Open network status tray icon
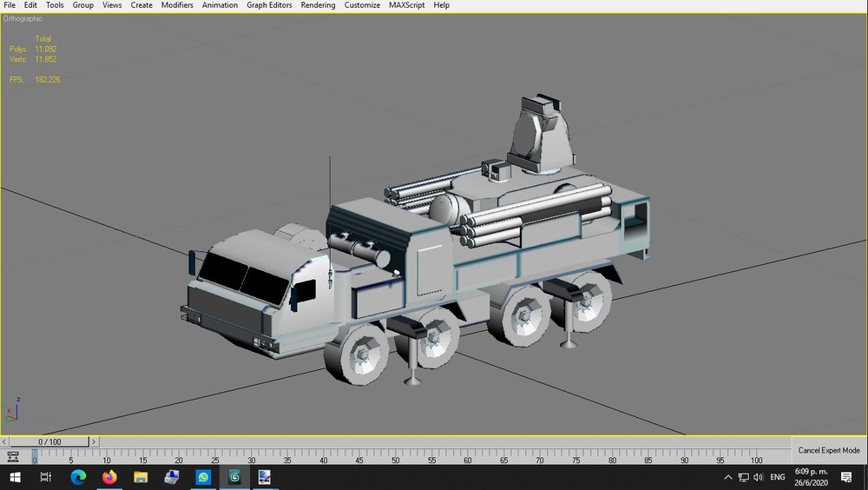The width and height of the screenshot is (868, 490). 744,477
